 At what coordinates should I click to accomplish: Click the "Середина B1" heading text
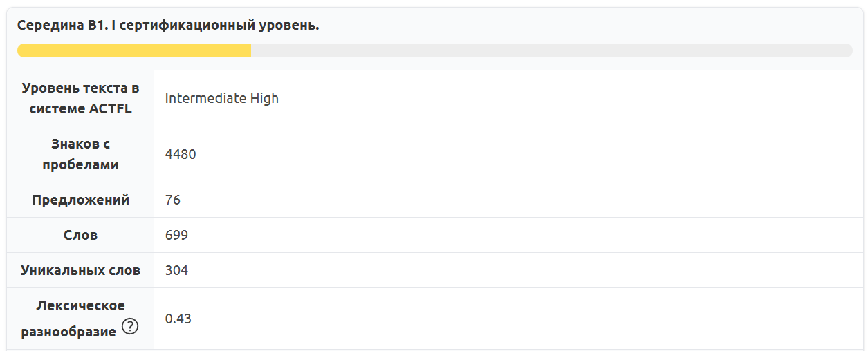click(61, 26)
